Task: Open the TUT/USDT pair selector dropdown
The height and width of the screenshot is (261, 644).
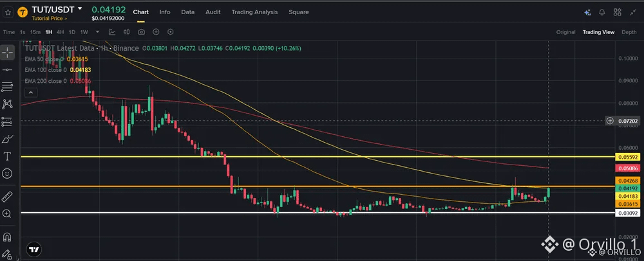Action: (80, 8)
